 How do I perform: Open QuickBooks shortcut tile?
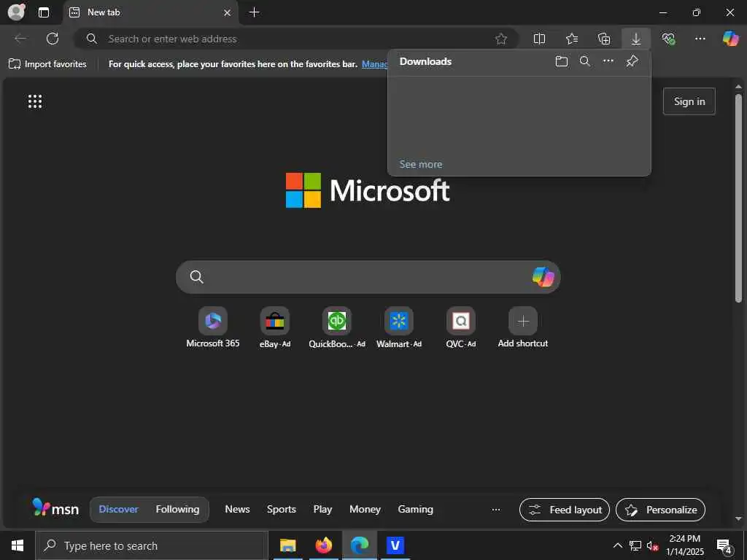point(337,328)
